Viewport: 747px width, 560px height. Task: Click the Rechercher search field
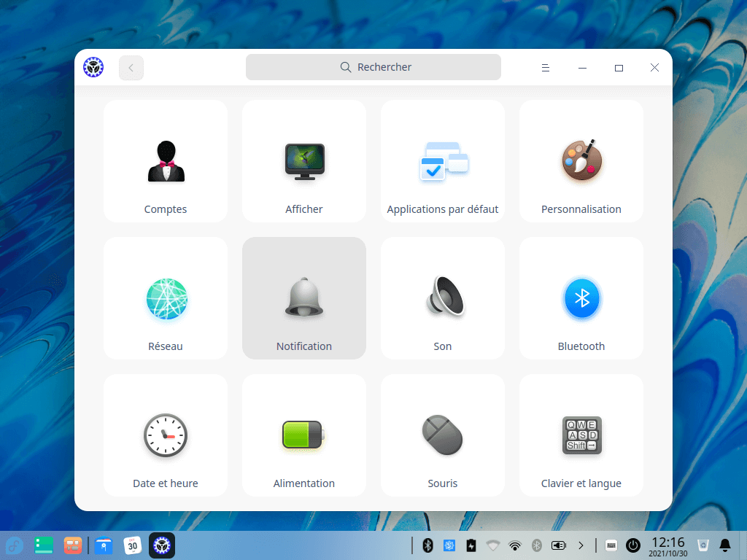373,67
